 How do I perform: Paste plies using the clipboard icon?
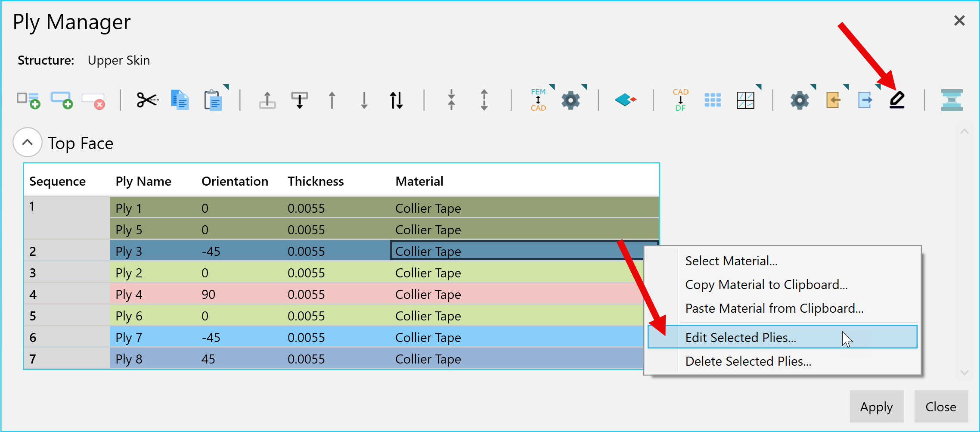213,100
